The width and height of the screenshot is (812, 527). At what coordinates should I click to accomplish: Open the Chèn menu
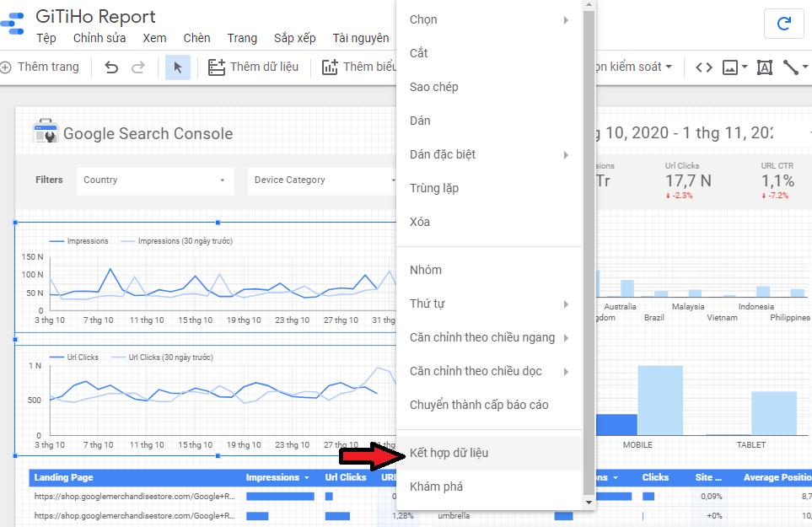click(x=196, y=38)
